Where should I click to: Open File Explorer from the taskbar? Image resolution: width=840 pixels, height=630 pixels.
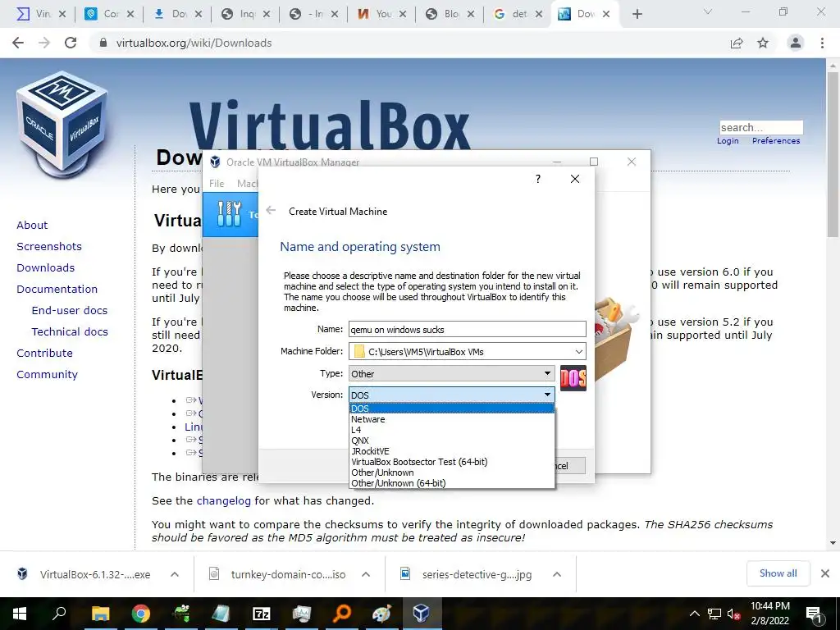click(100, 614)
